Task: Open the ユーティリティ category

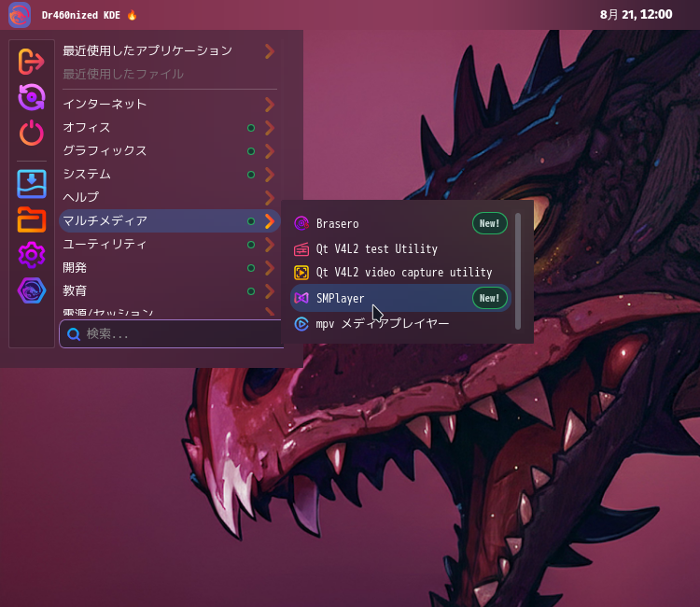Action: [x=170, y=244]
